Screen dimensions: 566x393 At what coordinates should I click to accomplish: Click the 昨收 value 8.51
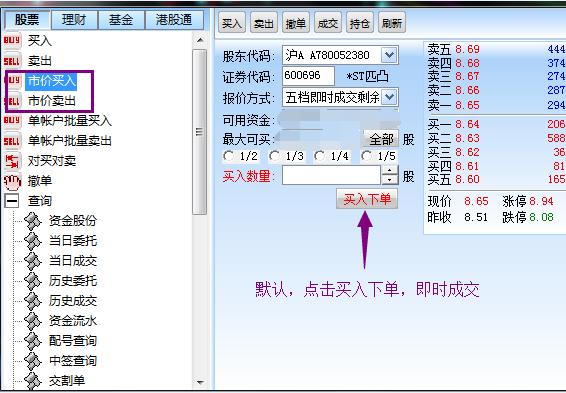tap(476, 217)
